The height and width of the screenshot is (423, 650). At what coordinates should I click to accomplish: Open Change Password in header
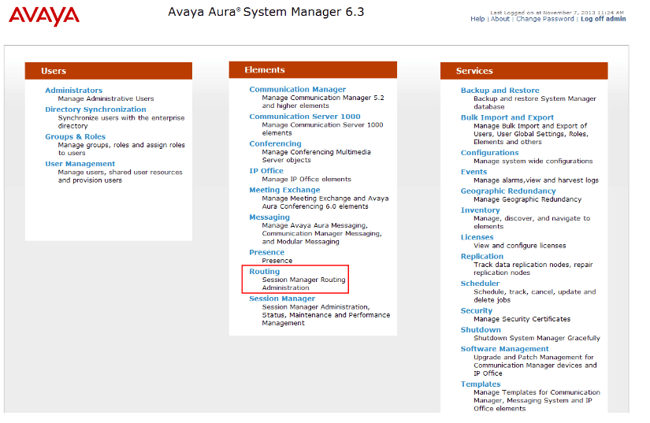coord(545,19)
